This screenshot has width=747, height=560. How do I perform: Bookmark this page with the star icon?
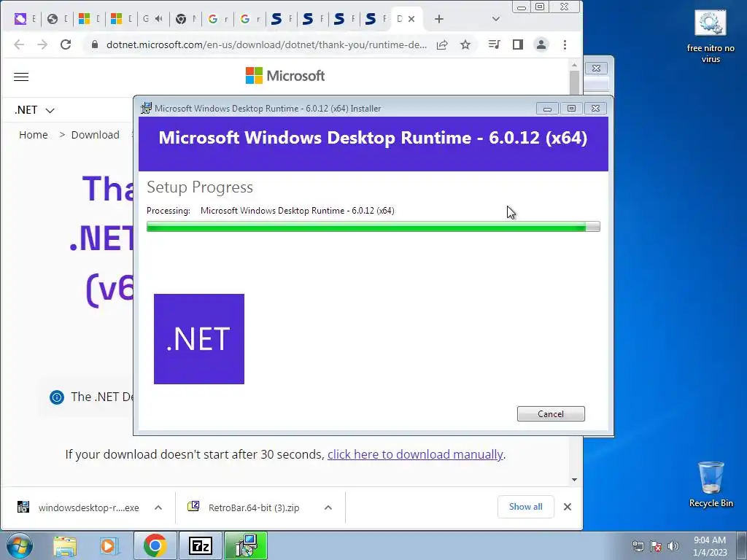[x=465, y=44]
